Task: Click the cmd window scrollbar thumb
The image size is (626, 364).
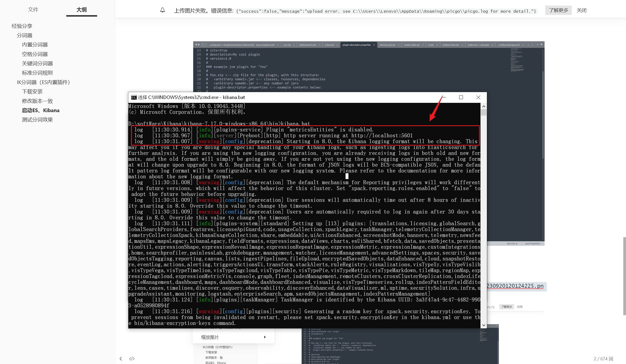Action: click(484, 112)
